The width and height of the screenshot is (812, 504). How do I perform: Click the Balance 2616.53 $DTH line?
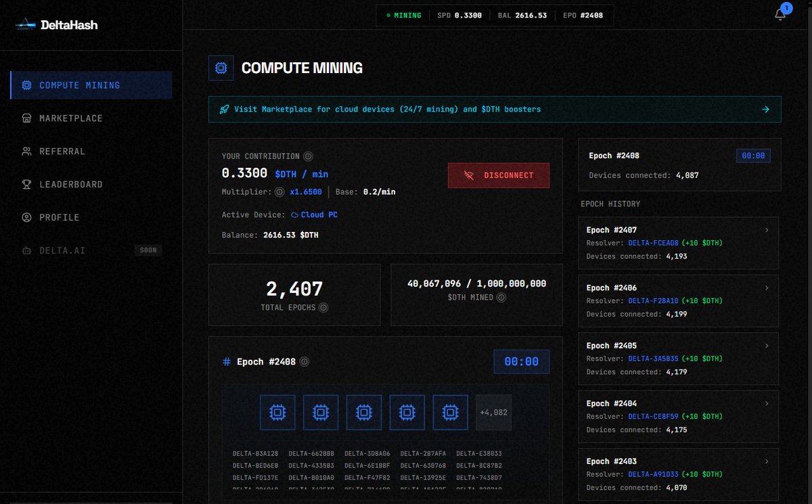[x=270, y=235]
